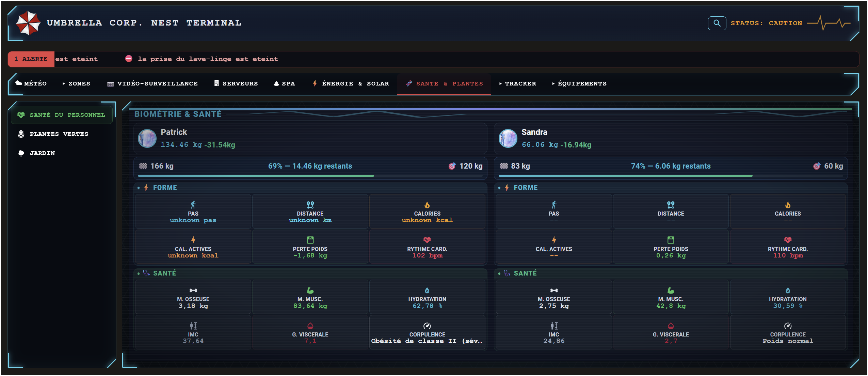Expand the Tracker menu
The width and height of the screenshot is (868, 376).
[517, 83]
